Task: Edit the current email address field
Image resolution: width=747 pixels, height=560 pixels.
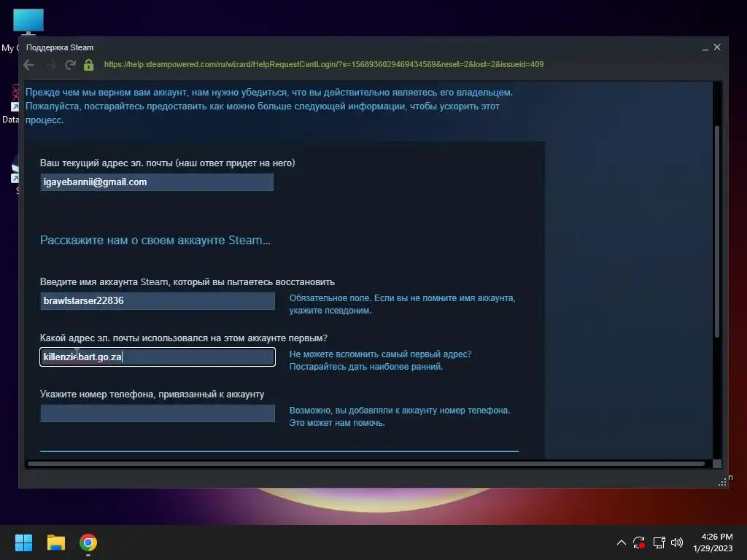Action: (157, 182)
